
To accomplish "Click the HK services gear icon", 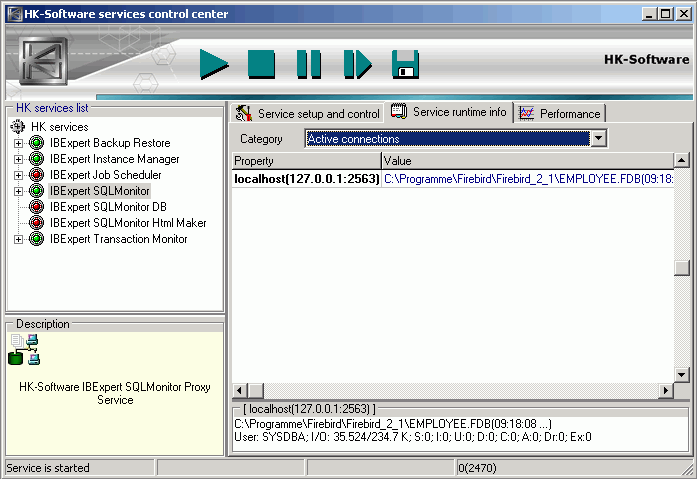I will (18, 127).
